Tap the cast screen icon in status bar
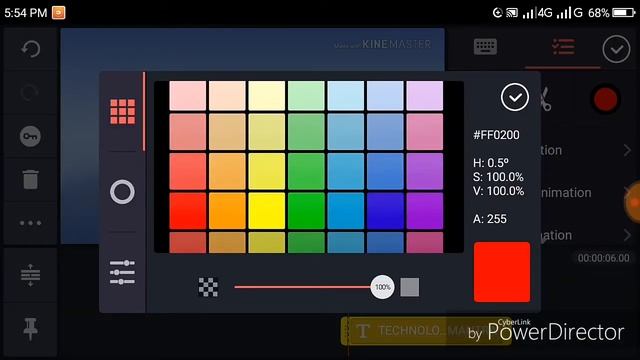Image resolution: width=640 pixels, height=360 pixels. (x=512, y=13)
